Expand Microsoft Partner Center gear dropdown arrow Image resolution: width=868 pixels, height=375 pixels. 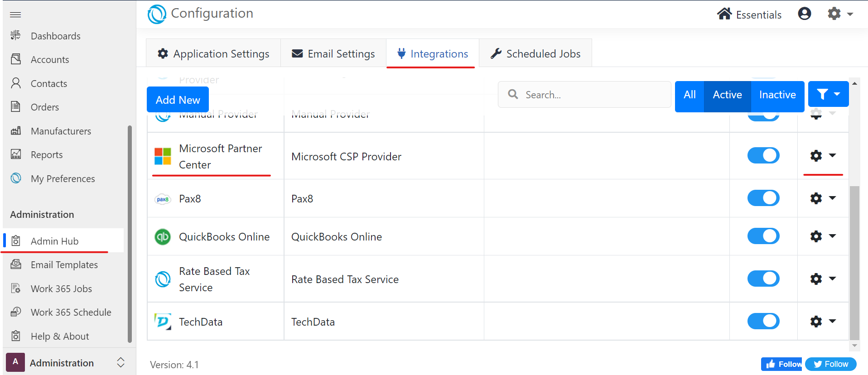(x=832, y=155)
